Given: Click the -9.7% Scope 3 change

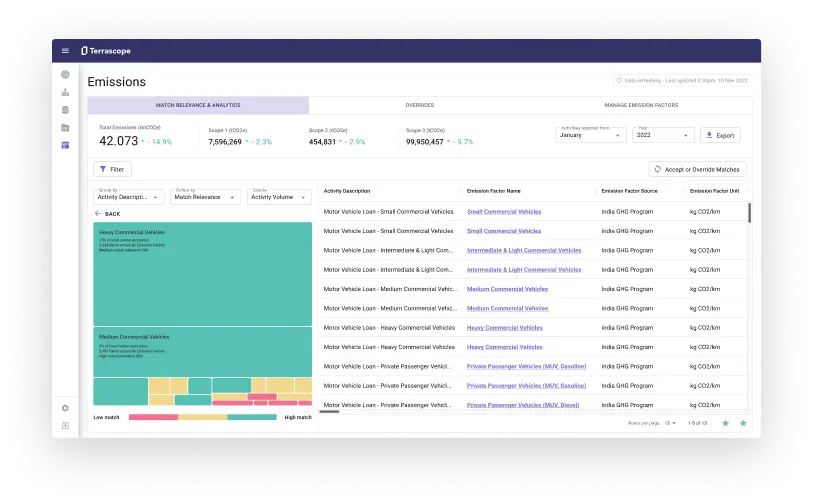Looking at the screenshot, I should click(x=461, y=142).
